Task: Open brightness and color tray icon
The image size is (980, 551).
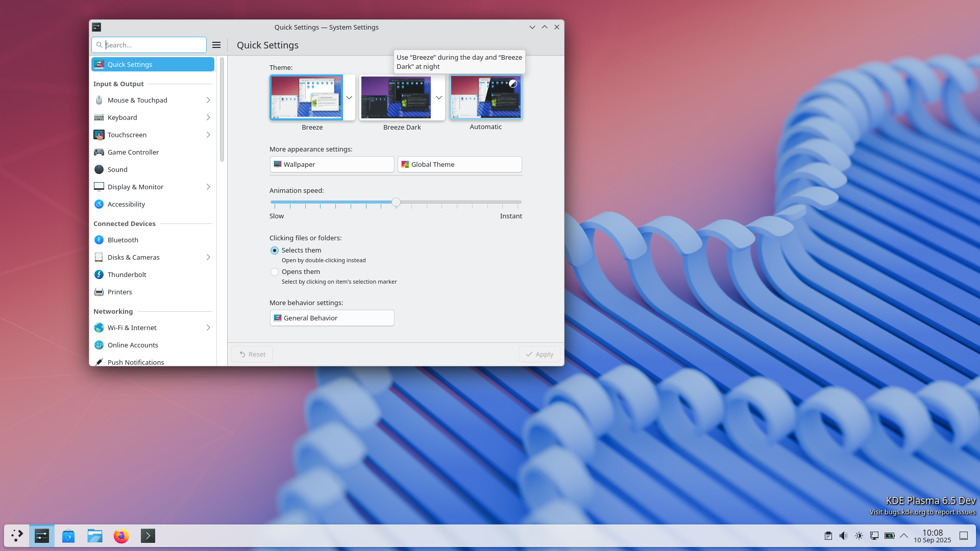Action: (x=859, y=536)
